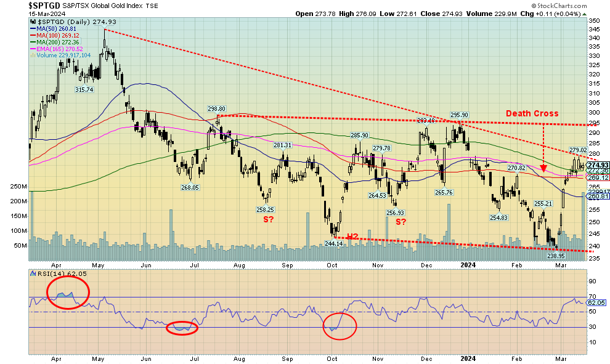Click the S? label beneath the 258.25 low
The width and height of the screenshot is (610, 364).
(x=269, y=220)
